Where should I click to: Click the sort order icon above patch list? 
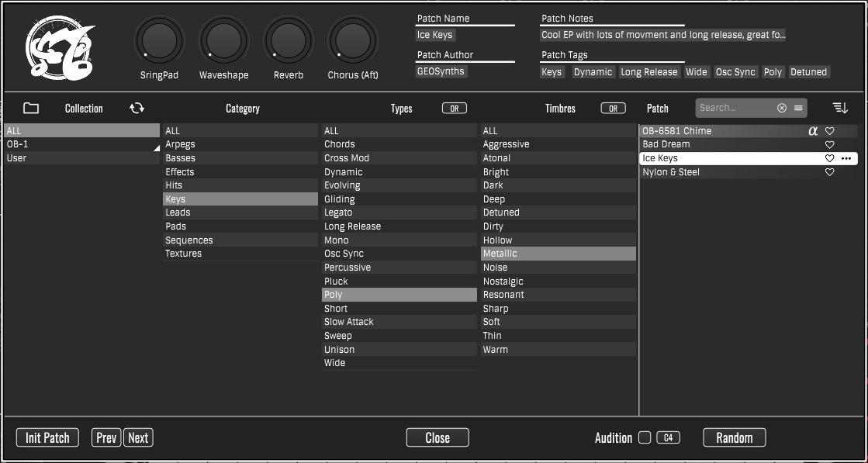coord(840,109)
